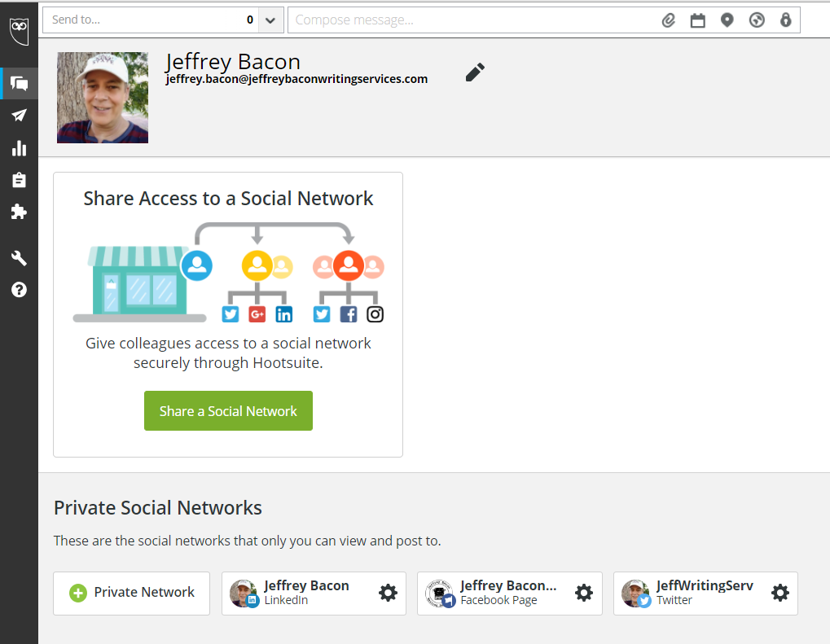The height and width of the screenshot is (644, 830).
Task: Click the Private Social Networks heading
Action: coord(158,507)
